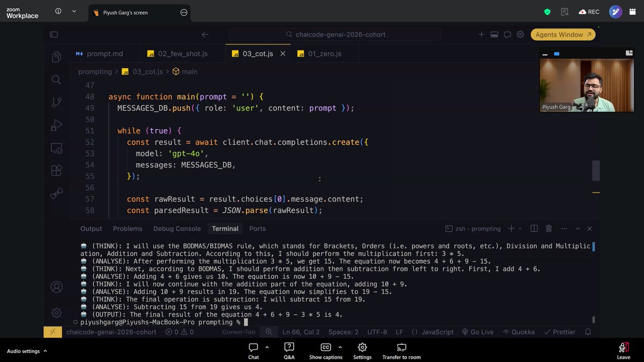Click the main symbol breadcrumb
This screenshot has height=362, width=644.
[x=185, y=71]
